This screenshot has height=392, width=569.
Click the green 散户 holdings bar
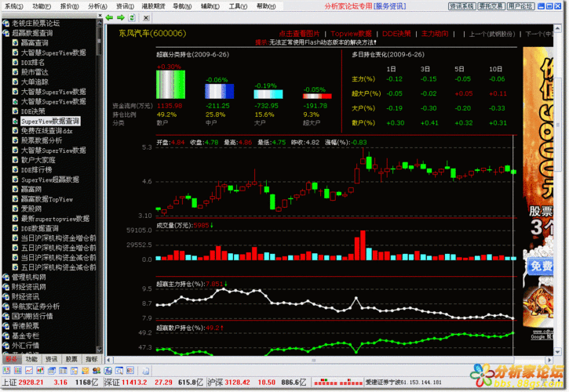pos(170,85)
